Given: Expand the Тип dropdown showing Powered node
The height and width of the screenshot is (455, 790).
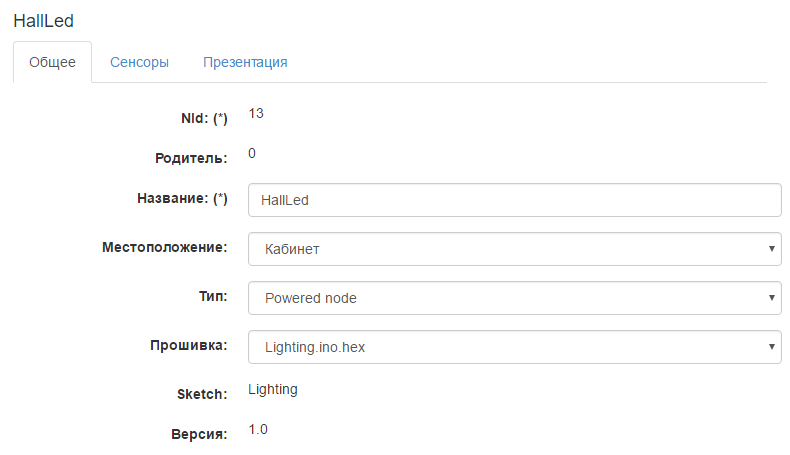Looking at the screenshot, I should [x=514, y=298].
